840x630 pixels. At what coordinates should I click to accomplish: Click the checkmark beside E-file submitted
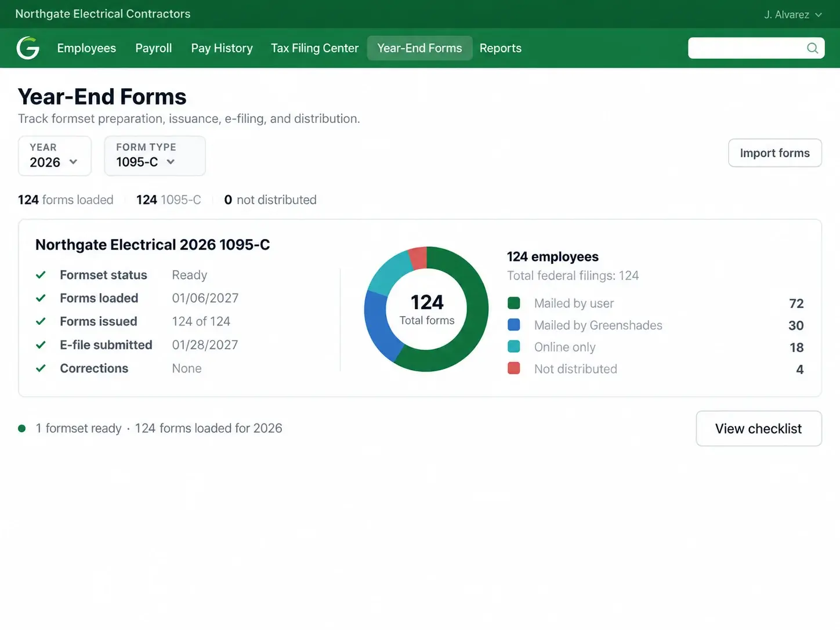(x=41, y=345)
